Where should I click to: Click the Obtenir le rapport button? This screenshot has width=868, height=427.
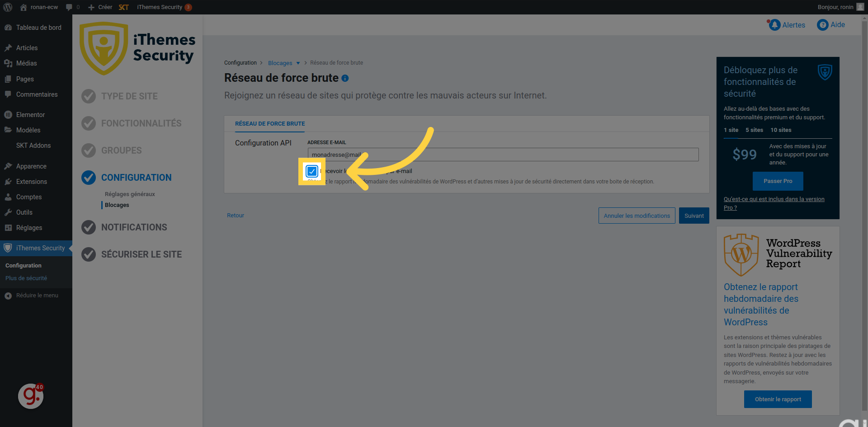pos(778,399)
